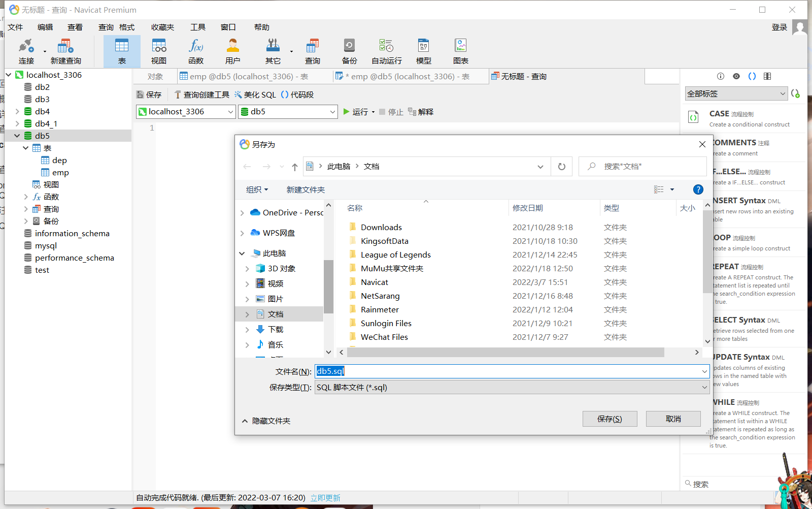Collapse the 隐藏文件夹 toggle
The height and width of the screenshot is (509, 812).
(x=266, y=421)
